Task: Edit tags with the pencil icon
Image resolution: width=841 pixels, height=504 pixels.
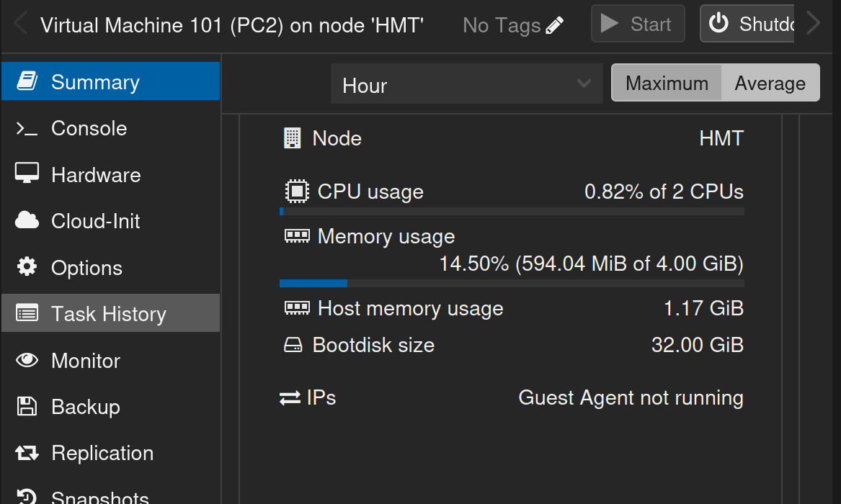Action: pos(555,25)
